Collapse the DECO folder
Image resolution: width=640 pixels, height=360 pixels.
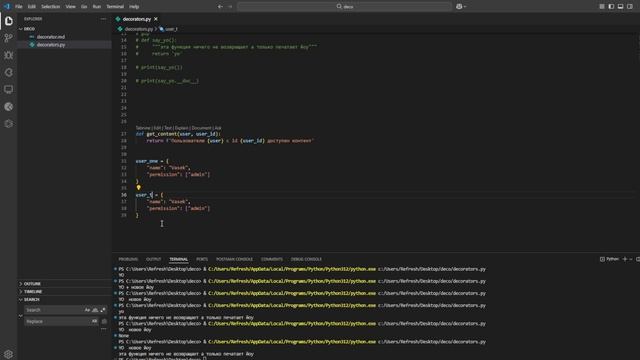pyautogui.click(x=29, y=29)
